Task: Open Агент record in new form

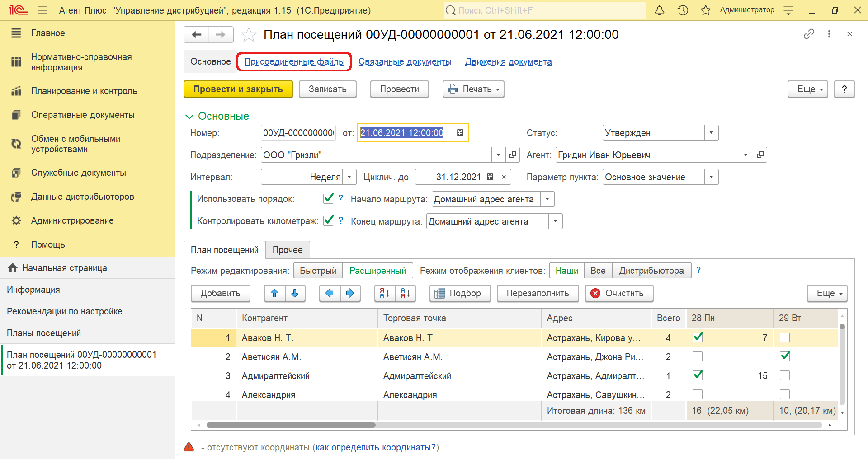Action: coord(760,155)
